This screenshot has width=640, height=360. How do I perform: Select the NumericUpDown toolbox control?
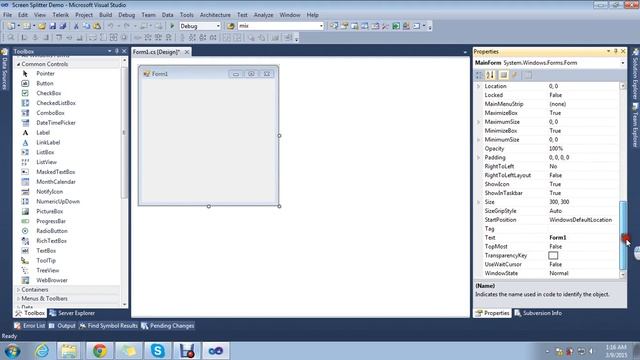58,202
